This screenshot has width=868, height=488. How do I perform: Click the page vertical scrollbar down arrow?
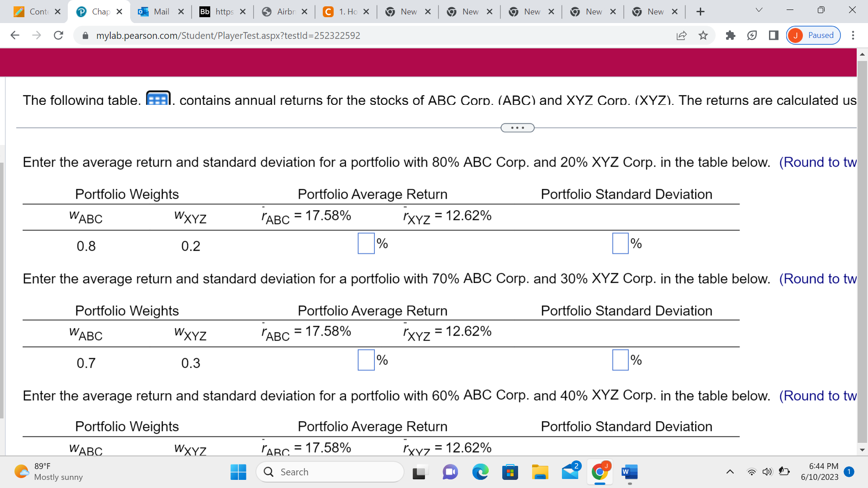tap(862, 450)
